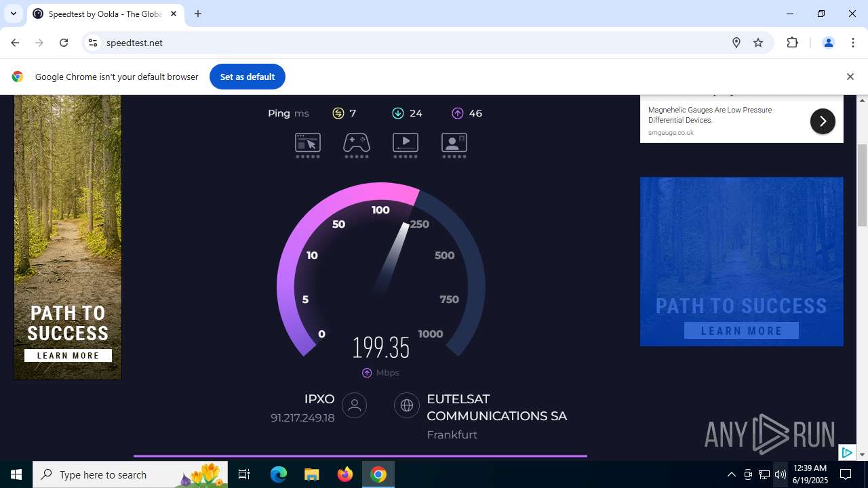Image resolution: width=868 pixels, height=488 pixels.
Task: Open the Windows Start menu
Action: coord(16,474)
